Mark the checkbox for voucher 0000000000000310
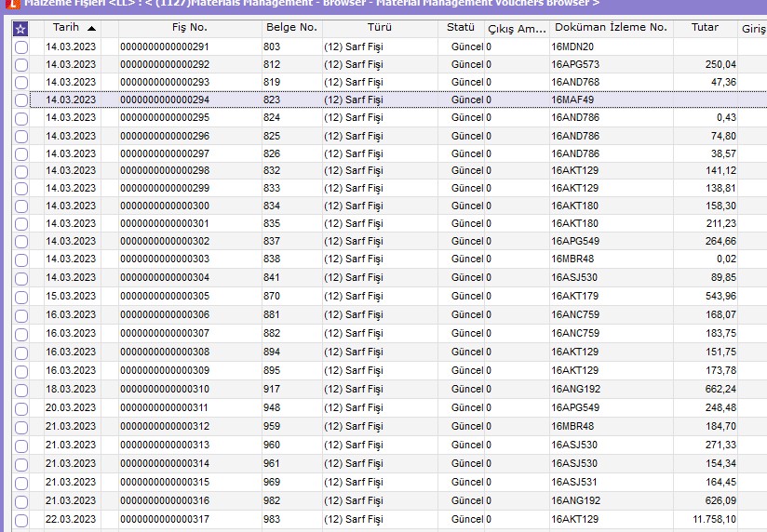This screenshot has height=532, width=767. tap(21, 390)
